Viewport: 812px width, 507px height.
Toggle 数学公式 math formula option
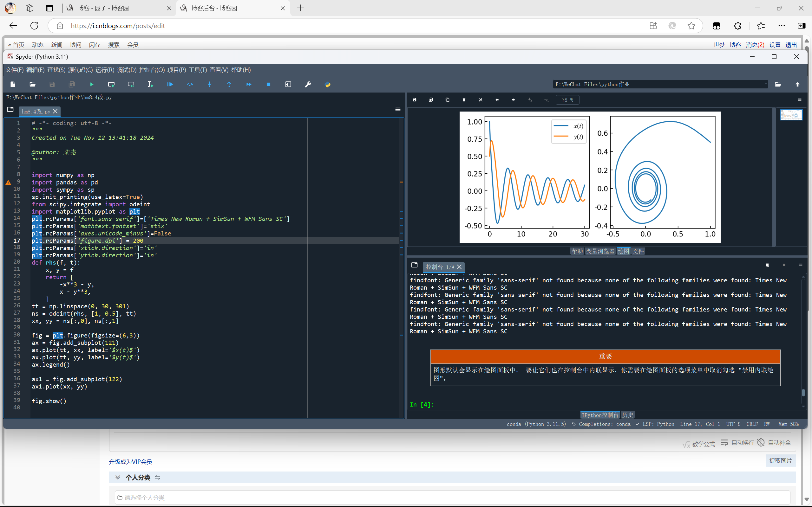[x=698, y=444]
